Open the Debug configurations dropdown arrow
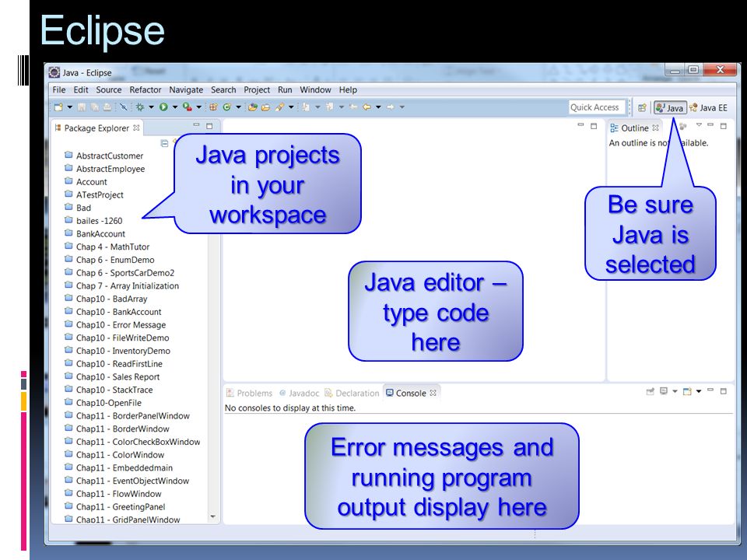 [x=152, y=107]
